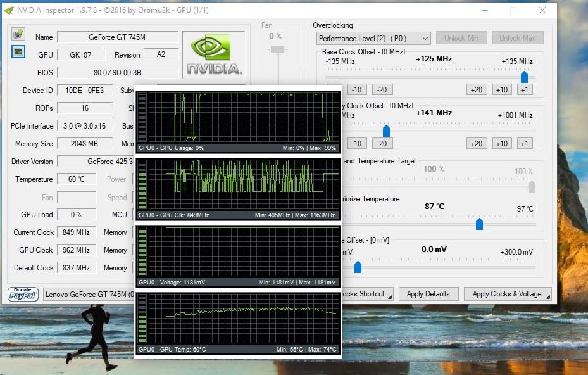Click the "97 °C" maximum temperature label
This screenshot has height=375, width=588.
click(525, 208)
